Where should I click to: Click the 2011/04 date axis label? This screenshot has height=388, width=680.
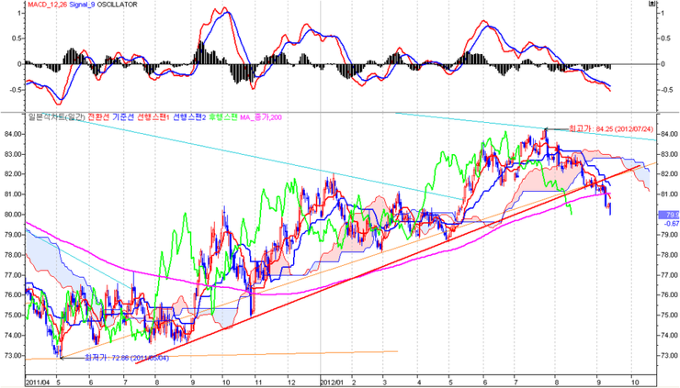coord(38,383)
